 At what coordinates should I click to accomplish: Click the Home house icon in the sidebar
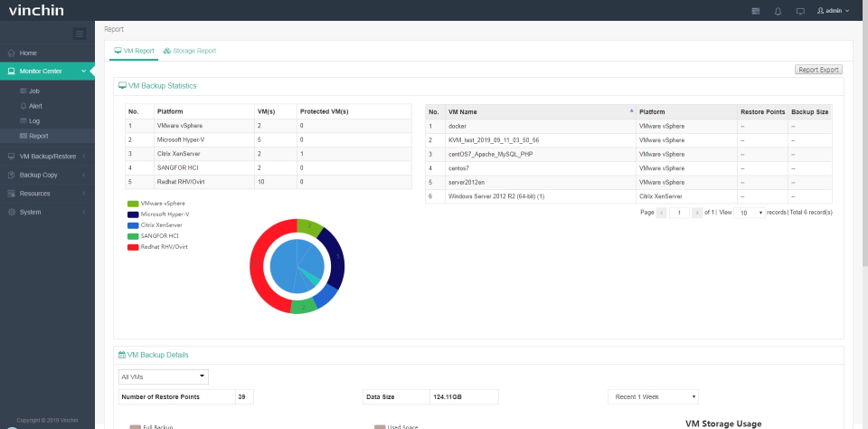coord(12,52)
